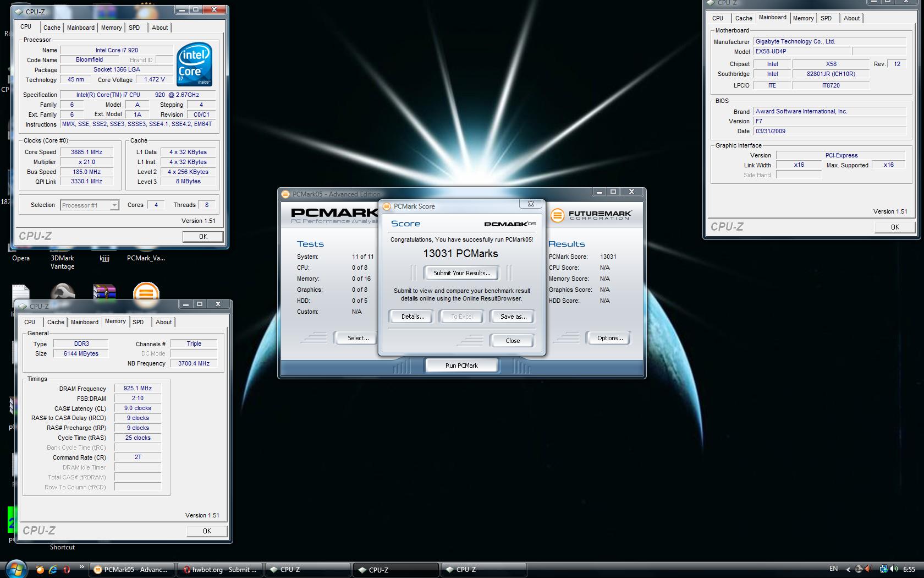The image size is (924, 578).
Task: Click the Core Speed 3885.1 MHz field
Action: coord(87,152)
